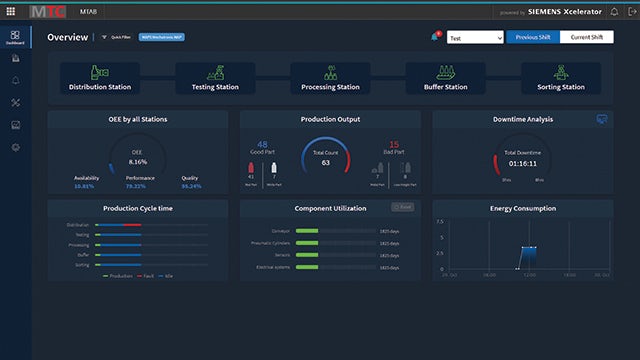The width and height of the screenshot is (640, 360).
Task: Click the Sorting Station icon
Action: pos(561,73)
